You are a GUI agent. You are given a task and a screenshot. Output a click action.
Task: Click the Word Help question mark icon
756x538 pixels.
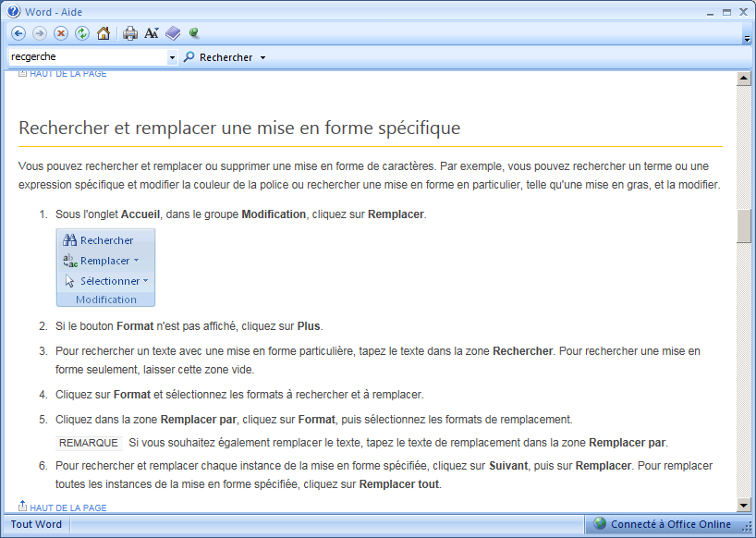tap(14, 11)
